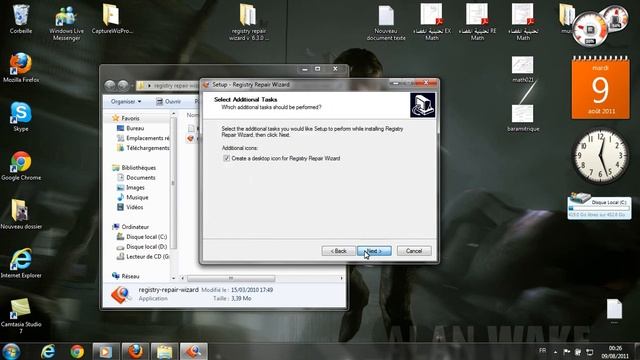Click the taskbar clock showing 00:26
This screenshot has height=360, width=640.
coord(616,351)
